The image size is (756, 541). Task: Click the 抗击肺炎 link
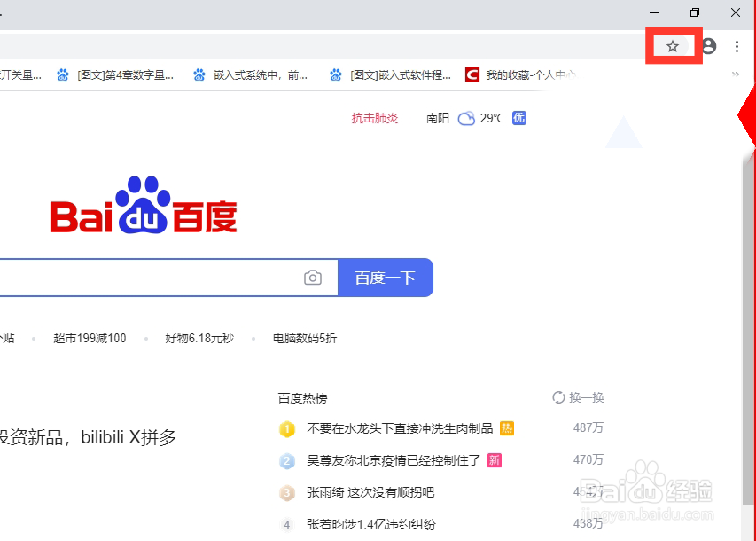375,118
